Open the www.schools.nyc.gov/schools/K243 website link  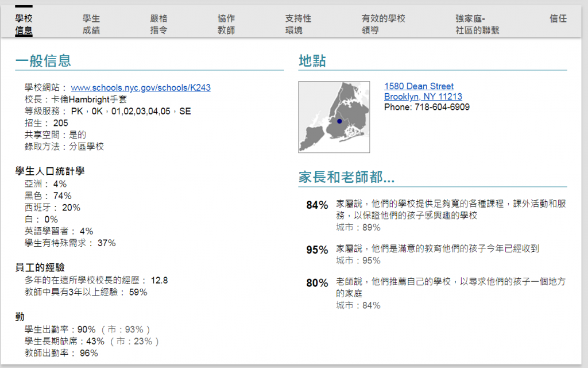(141, 87)
